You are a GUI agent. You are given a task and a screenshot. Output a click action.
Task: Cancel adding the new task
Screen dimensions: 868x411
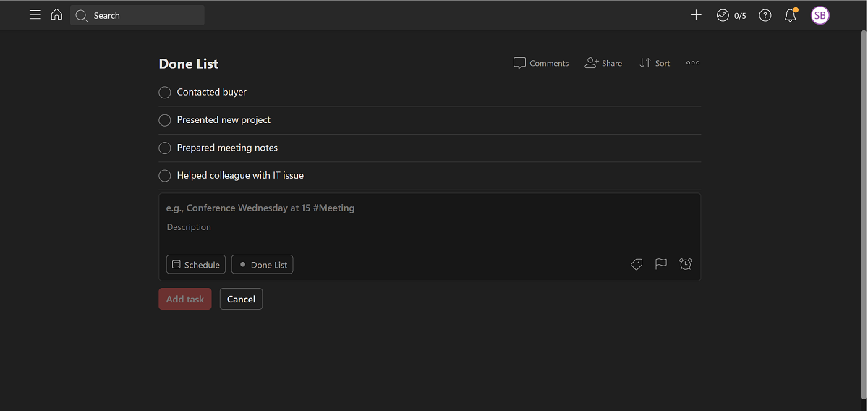pos(241,300)
